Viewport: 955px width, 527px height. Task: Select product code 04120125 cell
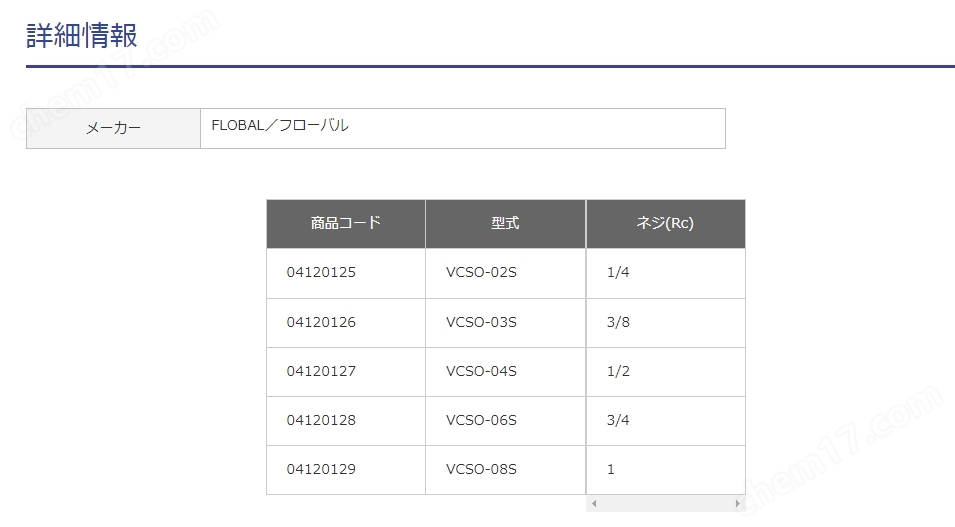coord(346,273)
